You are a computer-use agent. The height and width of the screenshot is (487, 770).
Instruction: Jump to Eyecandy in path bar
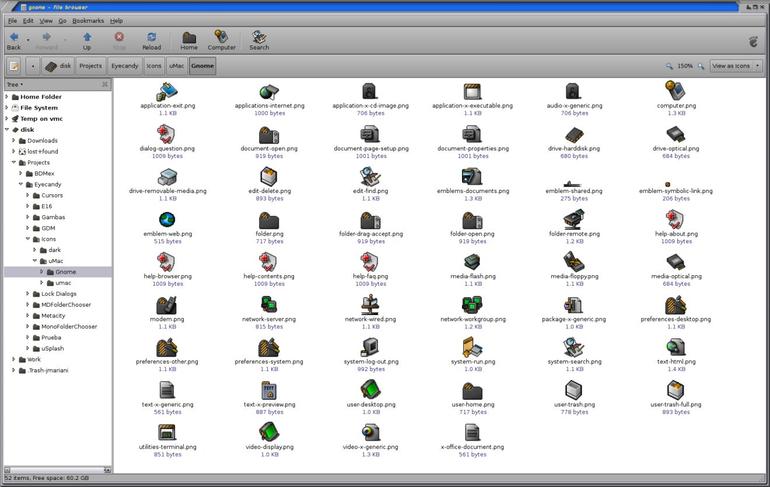coord(124,66)
